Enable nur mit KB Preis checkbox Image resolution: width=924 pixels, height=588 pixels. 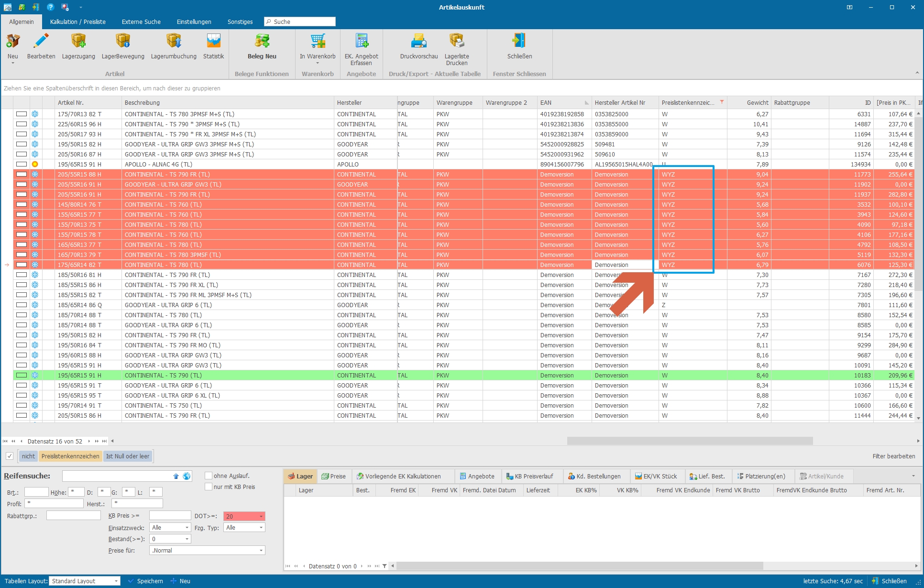[209, 487]
